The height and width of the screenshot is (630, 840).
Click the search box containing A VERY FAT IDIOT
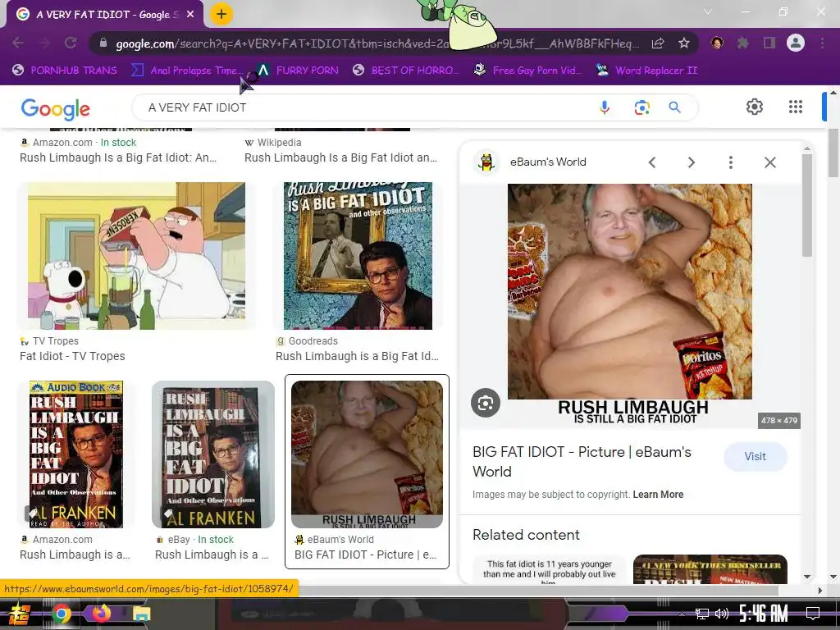tap(364, 107)
